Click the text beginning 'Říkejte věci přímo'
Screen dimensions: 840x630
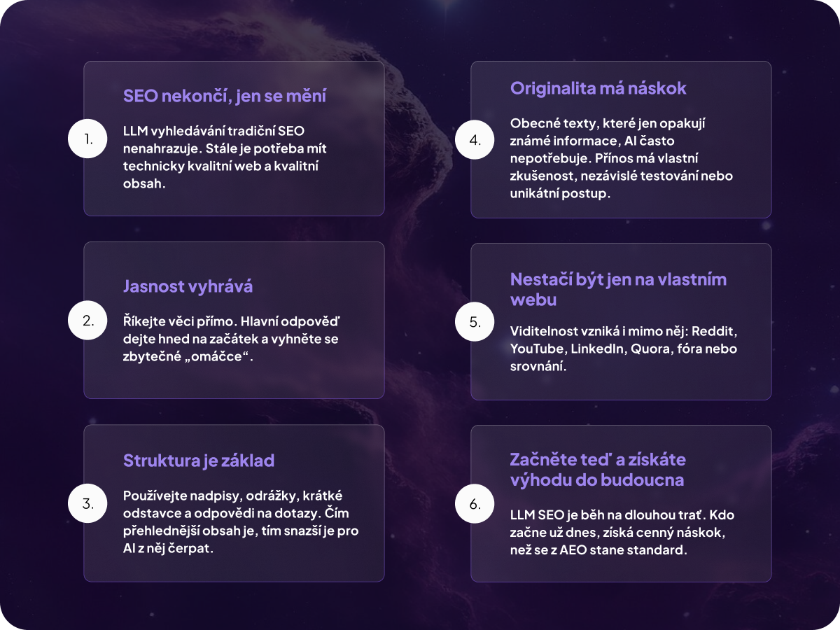pos(231,339)
